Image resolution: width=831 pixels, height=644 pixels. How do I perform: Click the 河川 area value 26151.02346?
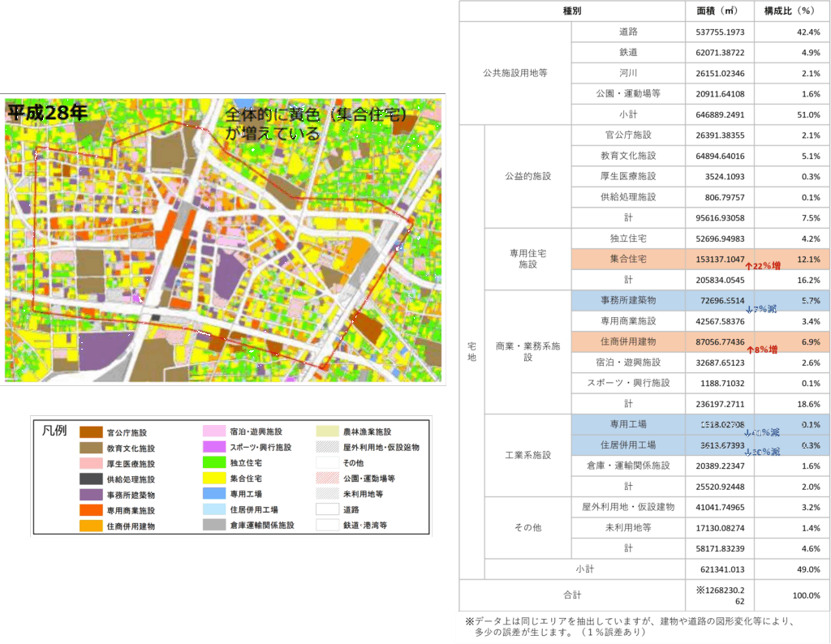point(720,73)
